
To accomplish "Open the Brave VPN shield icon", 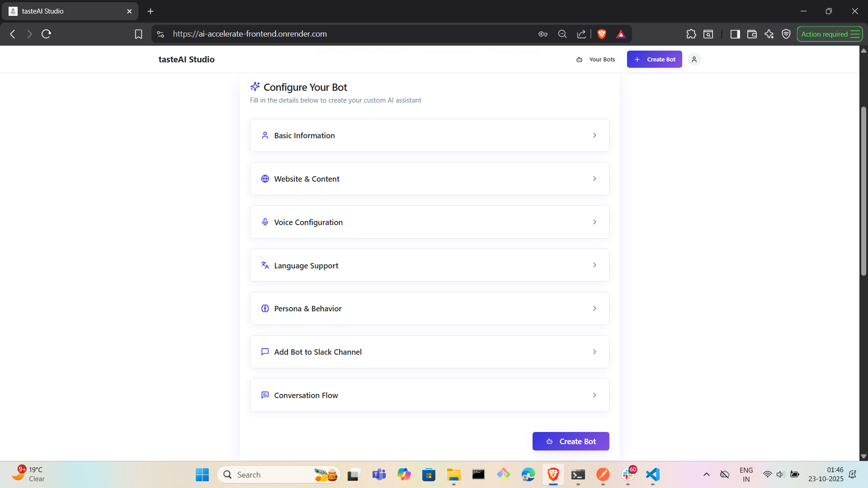I will pos(786,34).
